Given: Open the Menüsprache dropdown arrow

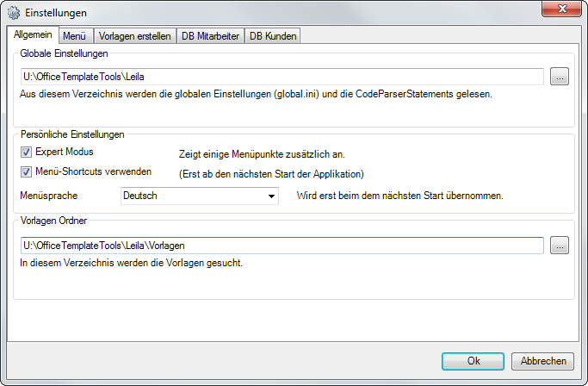Looking at the screenshot, I should pos(270,196).
